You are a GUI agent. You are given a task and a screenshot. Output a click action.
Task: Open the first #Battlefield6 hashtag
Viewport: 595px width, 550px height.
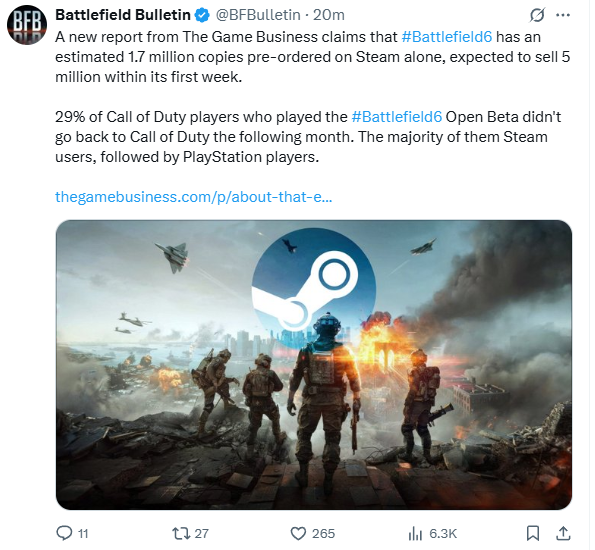point(446,37)
